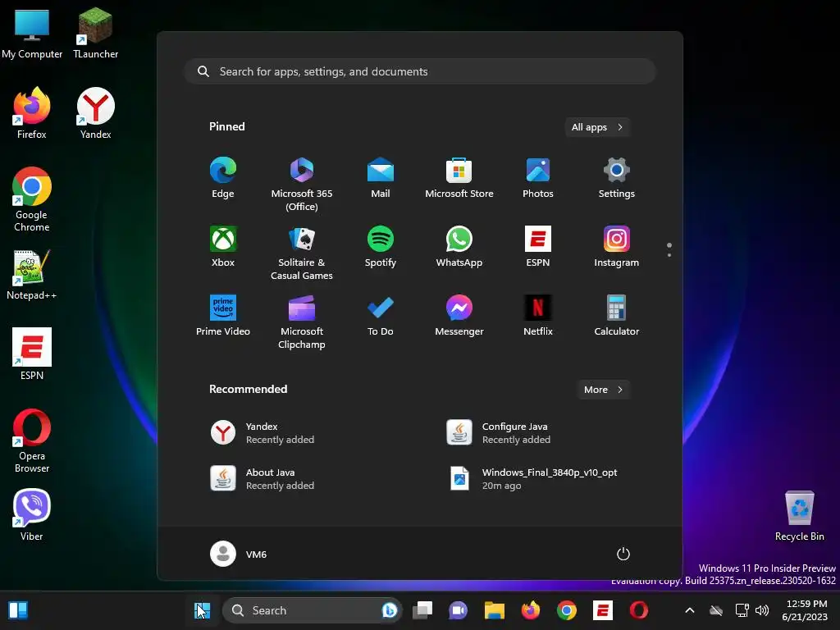Click the OneDrive cloud tray icon
This screenshot has width=840, height=630.
[716, 610]
